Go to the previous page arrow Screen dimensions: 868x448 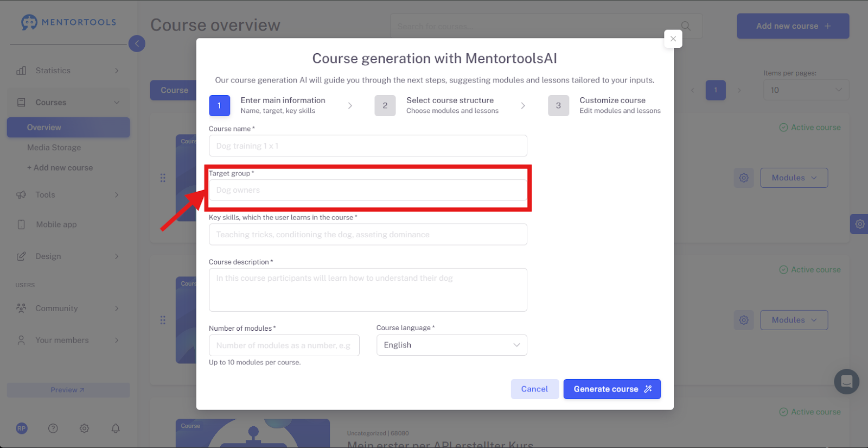[x=693, y=90]
